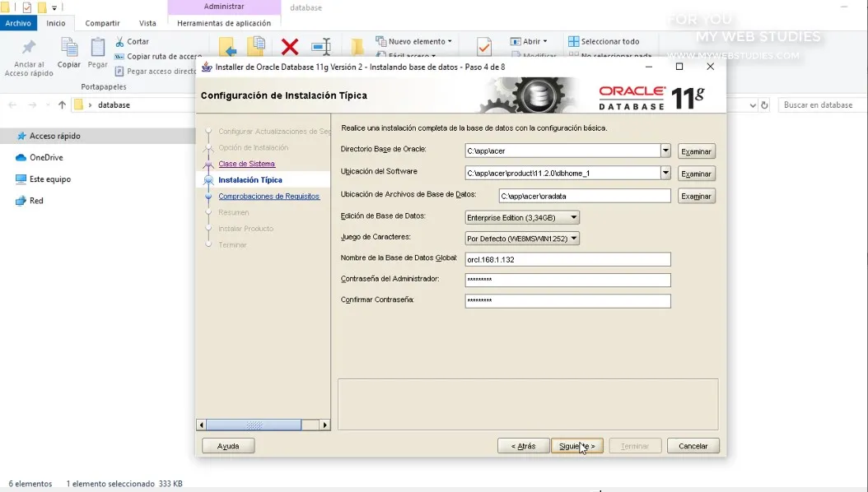The width and height of the screenshot is (868, 492).
Task: Click Seleccionar todo in ribbon
Action: point(604,41)
